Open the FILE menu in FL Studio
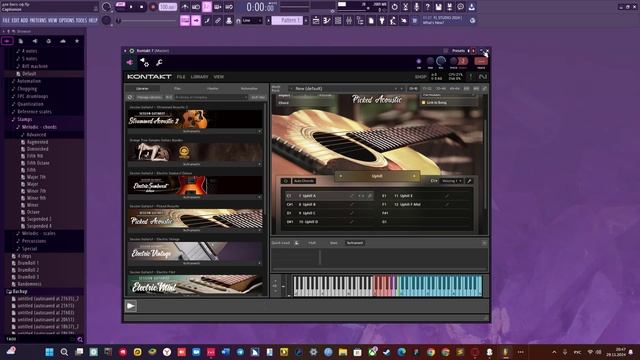 [x=6, y=20]
